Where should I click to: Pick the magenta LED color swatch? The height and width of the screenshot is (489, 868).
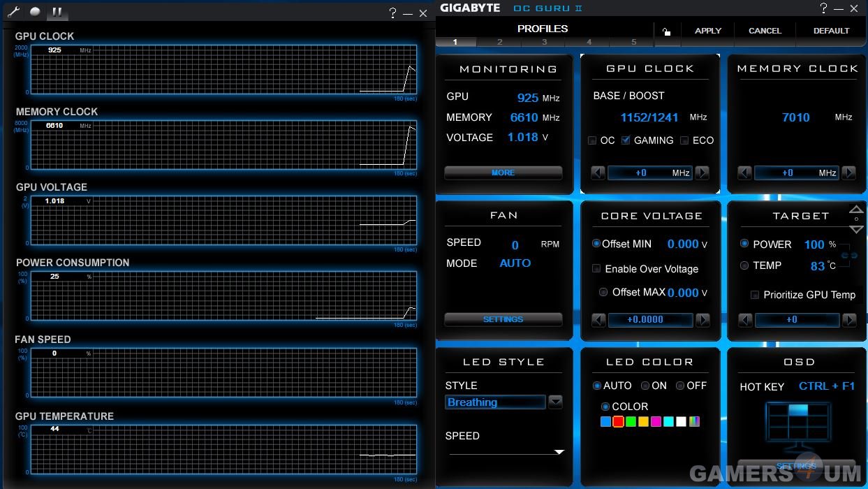click(x=656, y=421)
